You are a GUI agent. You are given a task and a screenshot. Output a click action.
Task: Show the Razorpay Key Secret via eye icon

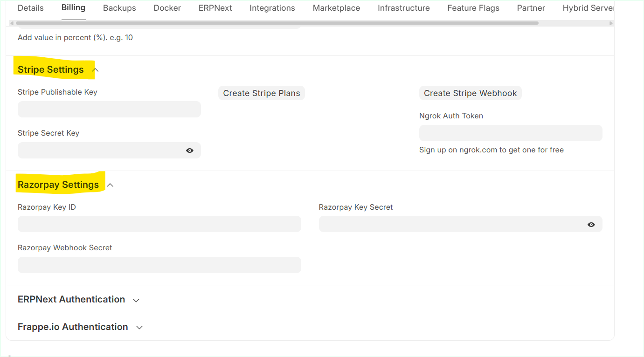pos(591,224)
